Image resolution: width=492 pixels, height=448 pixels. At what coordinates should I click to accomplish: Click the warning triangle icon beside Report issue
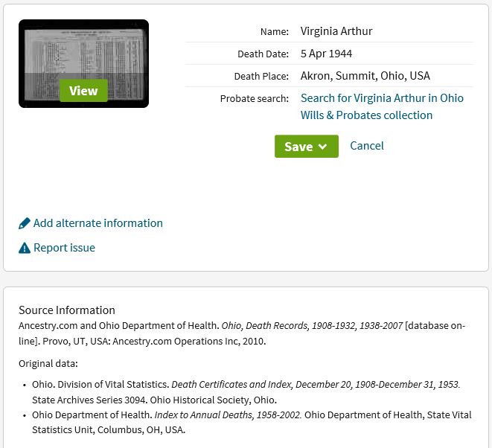pyautogui.click(x=25, y=248)
